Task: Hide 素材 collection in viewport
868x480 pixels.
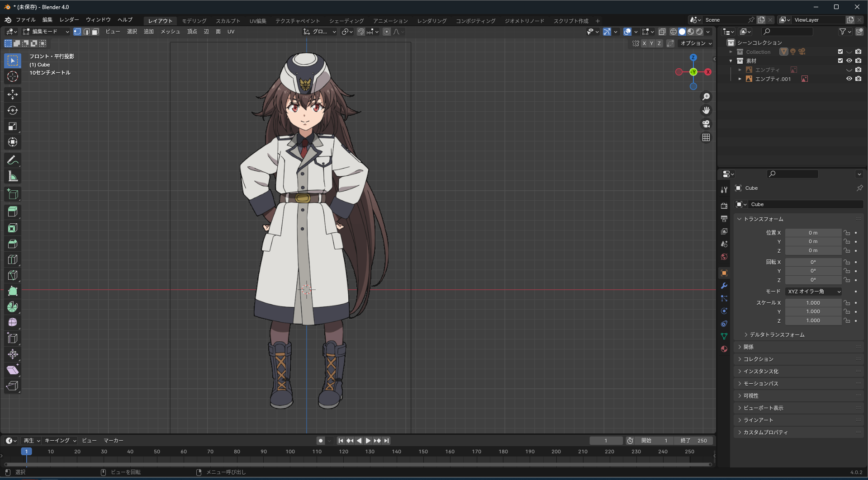Action: 849,61
